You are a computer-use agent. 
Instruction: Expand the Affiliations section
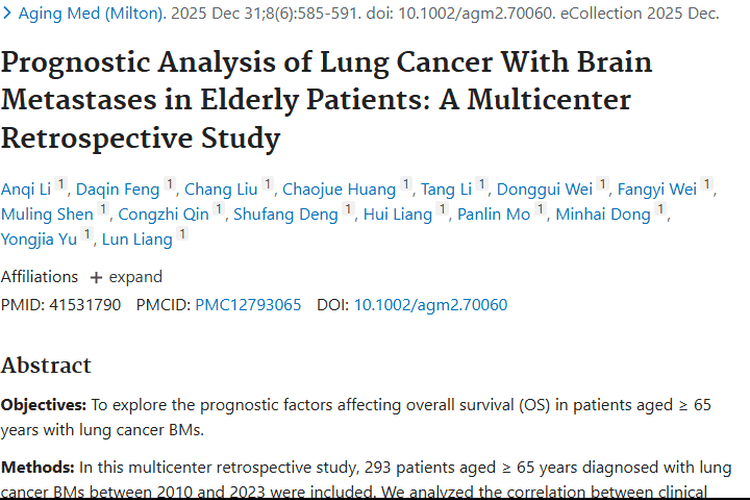click(126, 277)
